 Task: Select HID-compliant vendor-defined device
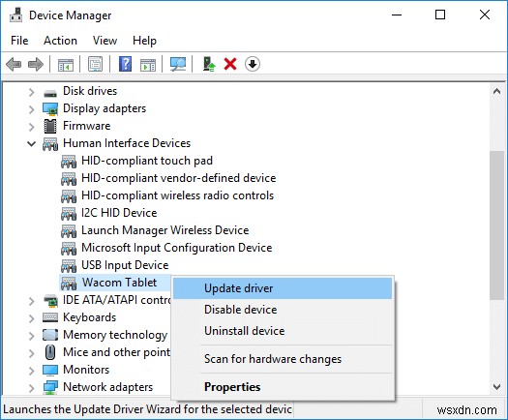(178, 178)
